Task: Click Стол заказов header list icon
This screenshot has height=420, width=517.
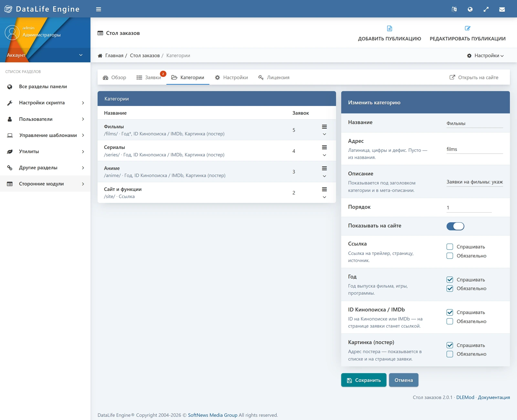Action: [x=100, y=33]
